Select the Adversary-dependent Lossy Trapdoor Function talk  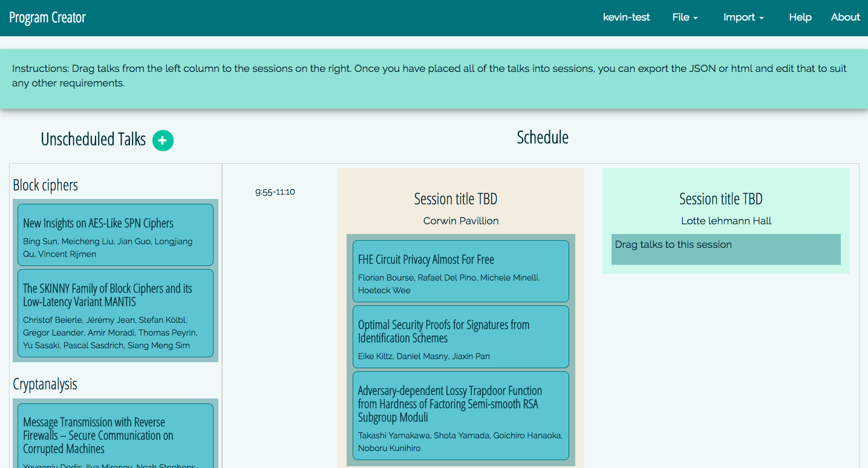(460, 415)
